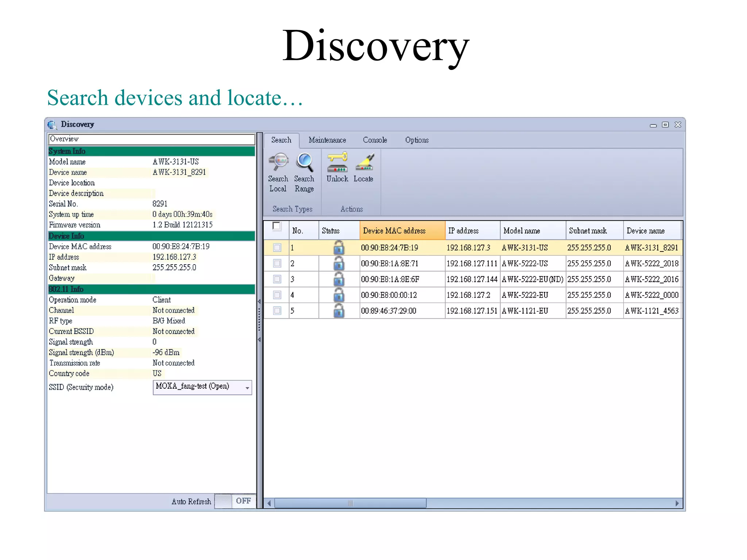Click lock status icon for device 5
This screenshot has width=747, height=560.
[339, 311]
